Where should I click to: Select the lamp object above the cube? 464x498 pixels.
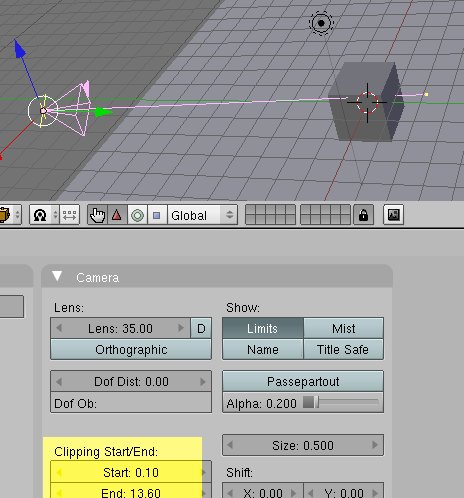(x=321, y=23)
